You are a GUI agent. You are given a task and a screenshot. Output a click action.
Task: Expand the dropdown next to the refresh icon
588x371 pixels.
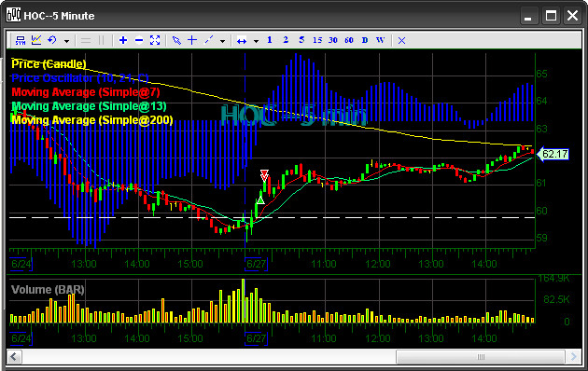(66, 41)
